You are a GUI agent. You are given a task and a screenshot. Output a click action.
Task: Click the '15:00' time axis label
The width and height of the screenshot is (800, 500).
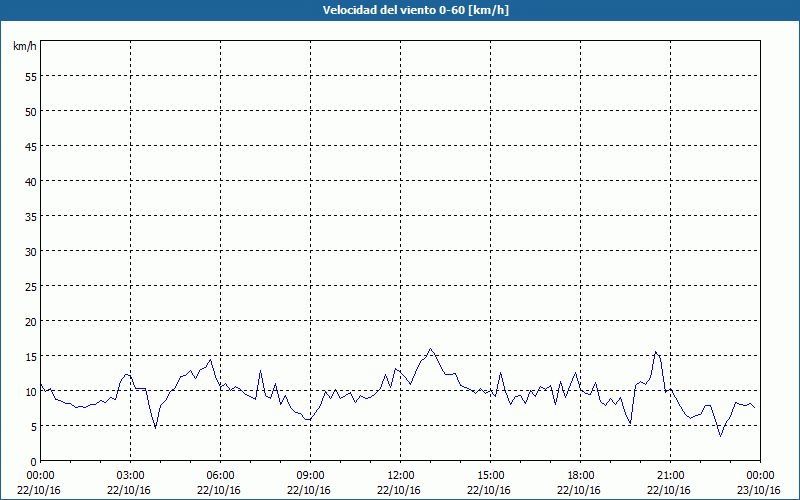click(x=490, y=476)
